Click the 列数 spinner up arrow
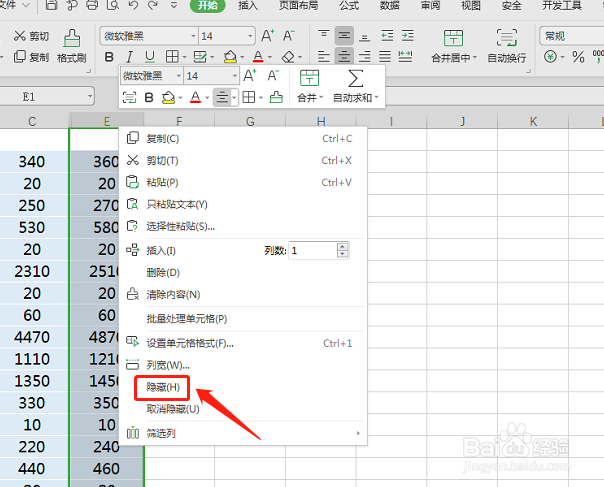604x487 pixels. (x=342, y=247)
